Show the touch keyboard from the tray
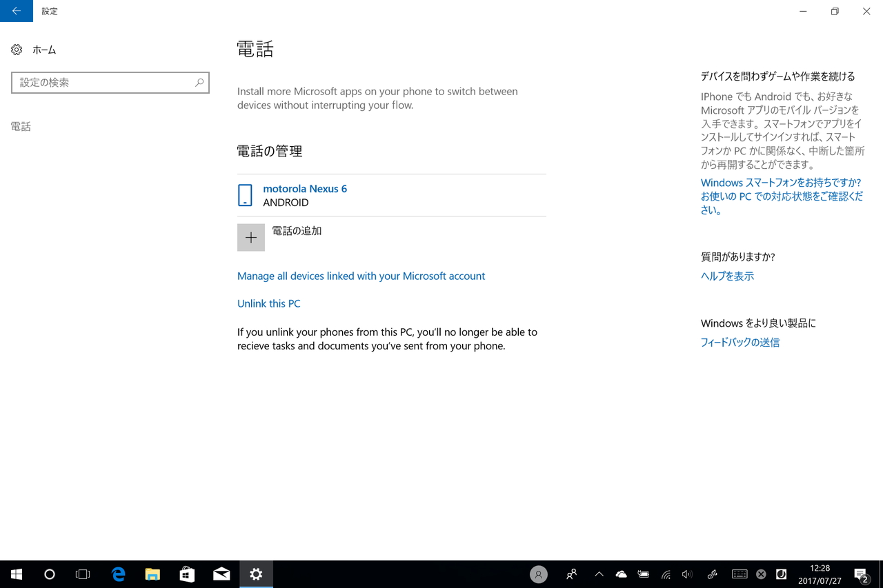 740,574
